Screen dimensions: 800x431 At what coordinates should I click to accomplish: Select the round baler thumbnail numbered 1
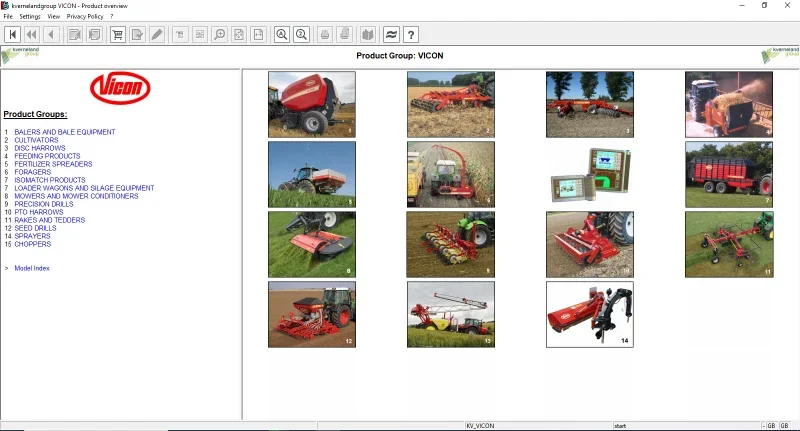[312, 105]
